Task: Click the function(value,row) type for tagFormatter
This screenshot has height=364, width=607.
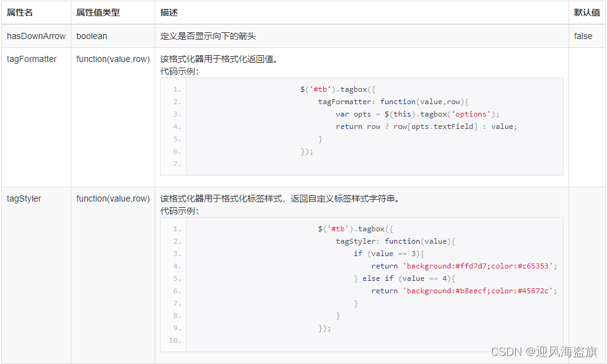Action: pos(114,59)
